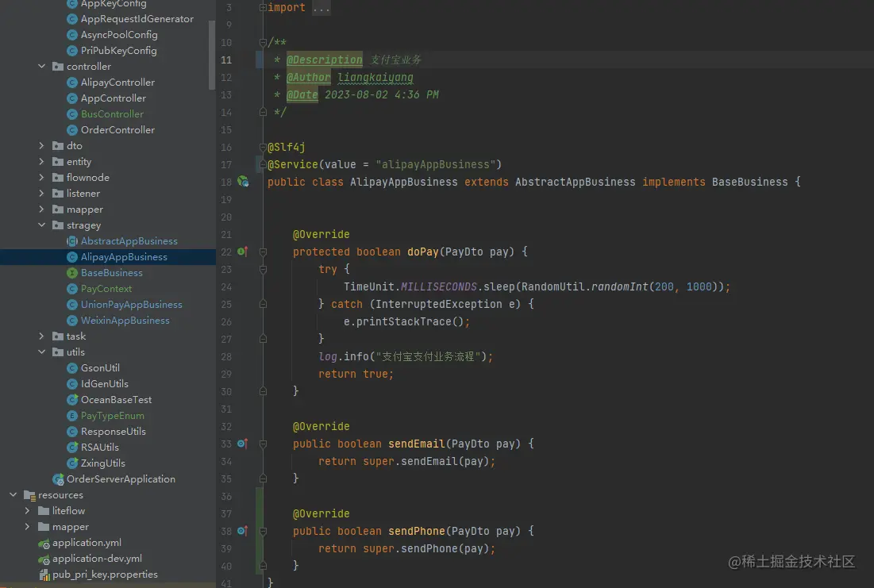Image resolution: width=874 pixels, height=588 pixels.
Task: Click the AppRequestIdGenerator class icon
Action: click(x=72, y=19)
